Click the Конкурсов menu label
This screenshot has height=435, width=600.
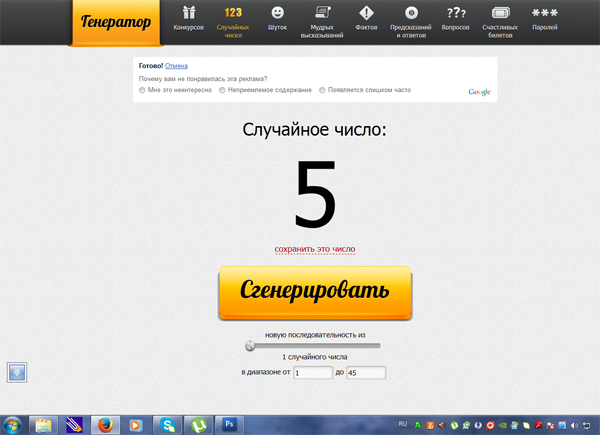point(189,28)
